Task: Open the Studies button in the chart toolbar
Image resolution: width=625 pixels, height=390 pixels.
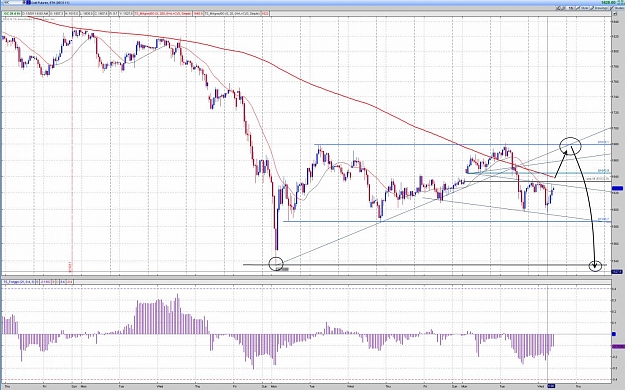Action: [617, 8]
